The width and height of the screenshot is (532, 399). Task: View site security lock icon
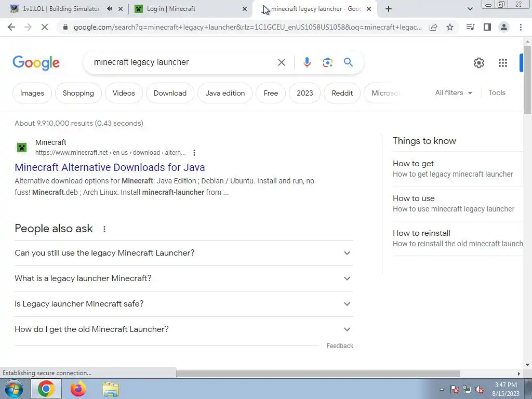[65, 27]
